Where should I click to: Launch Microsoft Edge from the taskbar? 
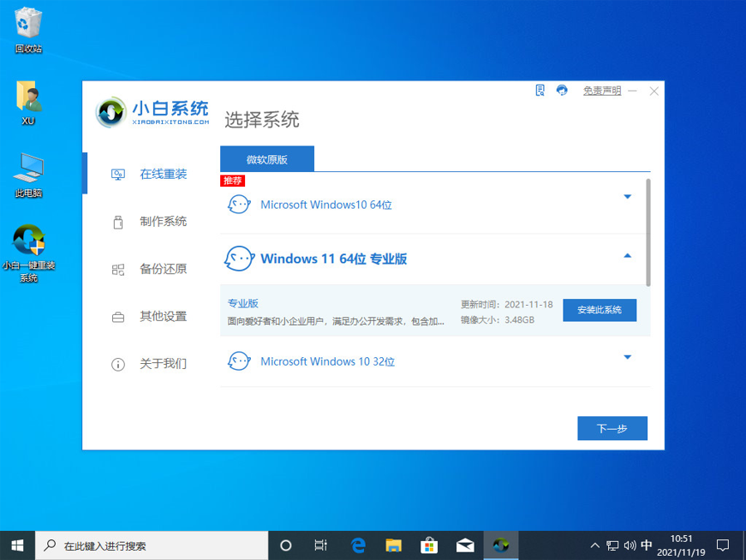click(357, 545)
